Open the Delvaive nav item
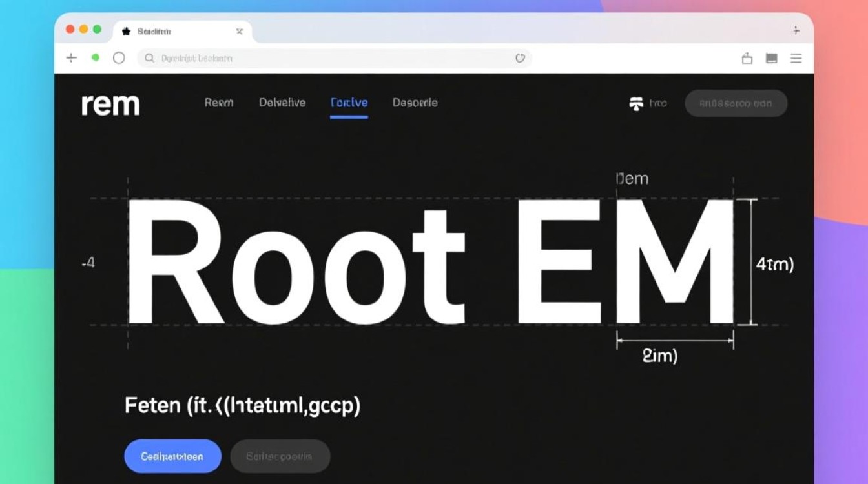Screen dimensions: 868x484 coord(282,103)
